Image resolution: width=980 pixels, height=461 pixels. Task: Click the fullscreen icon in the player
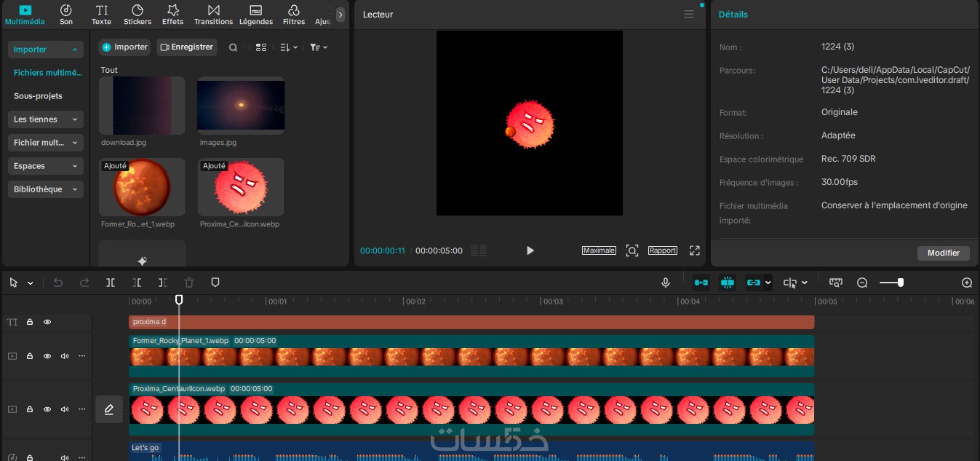(x=695, y=251)
